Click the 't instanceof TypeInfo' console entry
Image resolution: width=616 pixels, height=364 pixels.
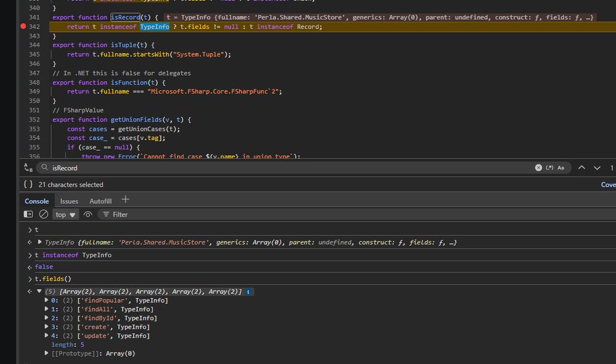point(73,255)
